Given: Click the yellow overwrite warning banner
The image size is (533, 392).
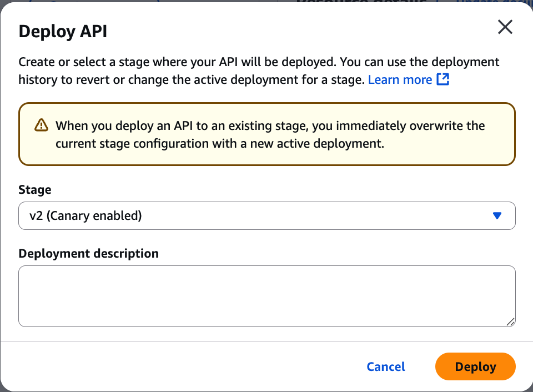Looking at the screenshot, I should click(x=266, y=134).
